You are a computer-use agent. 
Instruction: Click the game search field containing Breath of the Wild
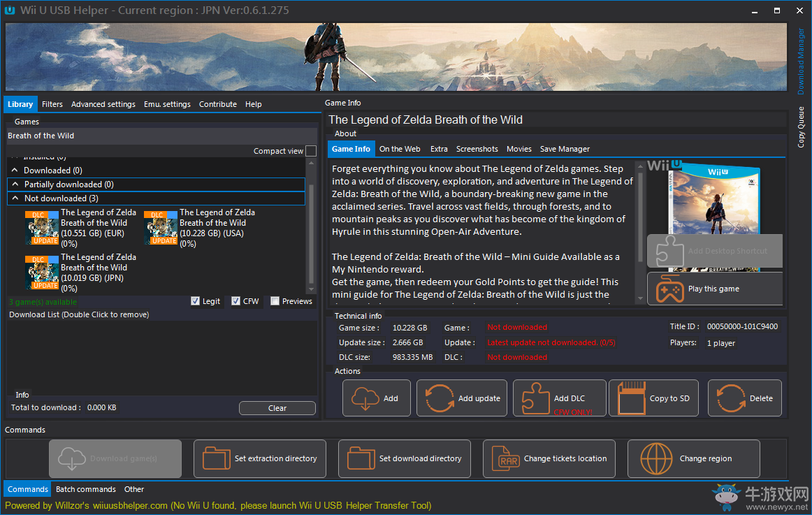161,136
